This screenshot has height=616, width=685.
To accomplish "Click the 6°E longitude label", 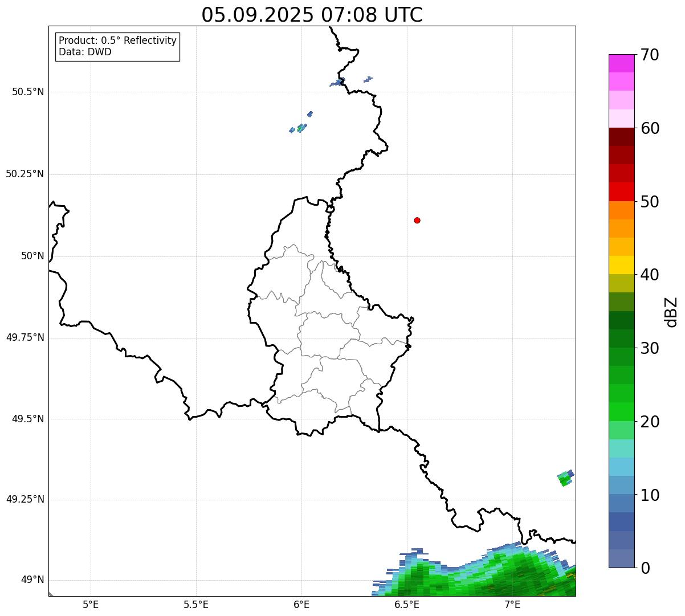I will (301, 604).
